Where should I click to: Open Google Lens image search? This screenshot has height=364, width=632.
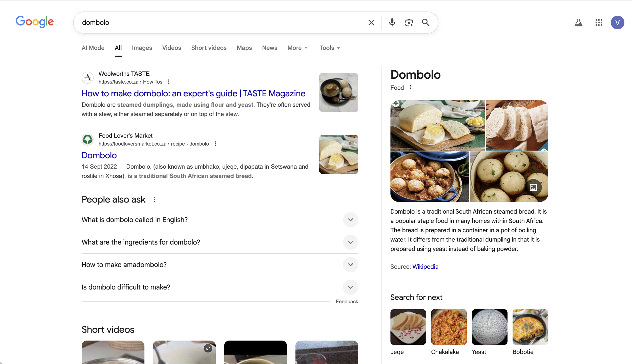click(409, 22)
